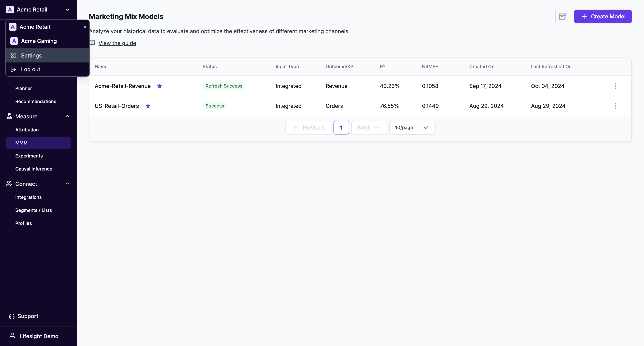Image resolution: width=644 pixels, height=346 pixels.
Task: Open the View the guide link
Action: [117, 43]
